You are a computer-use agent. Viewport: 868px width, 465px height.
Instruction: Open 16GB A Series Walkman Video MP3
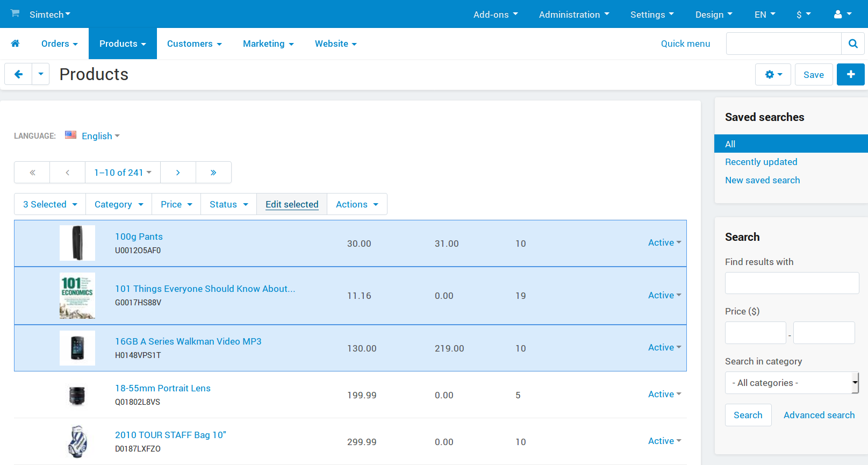tap(188, 341)
